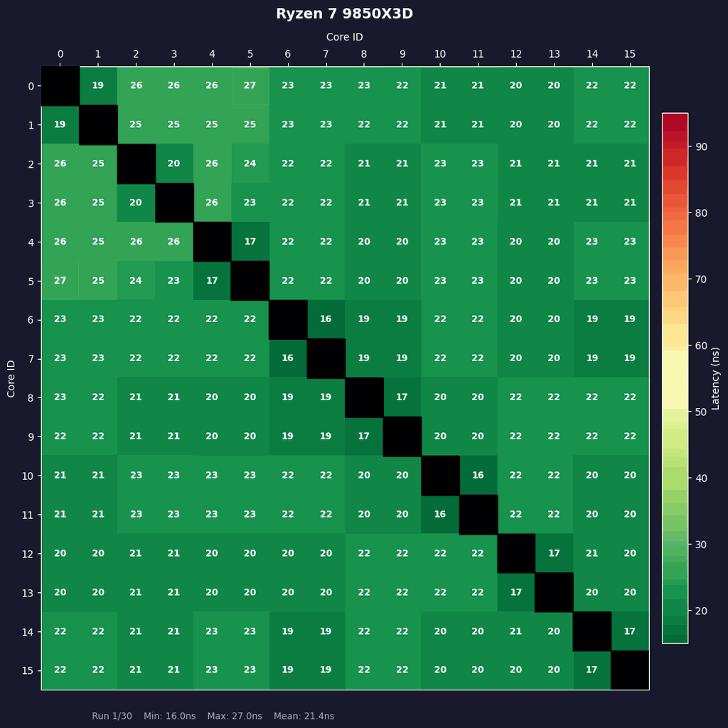728x728 pixels.
Task: Select the "20" cell in row 3, column 2
Action: [136, 203]
